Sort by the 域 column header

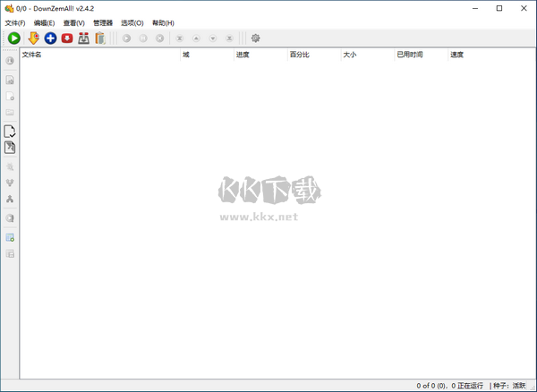point(207,55)
